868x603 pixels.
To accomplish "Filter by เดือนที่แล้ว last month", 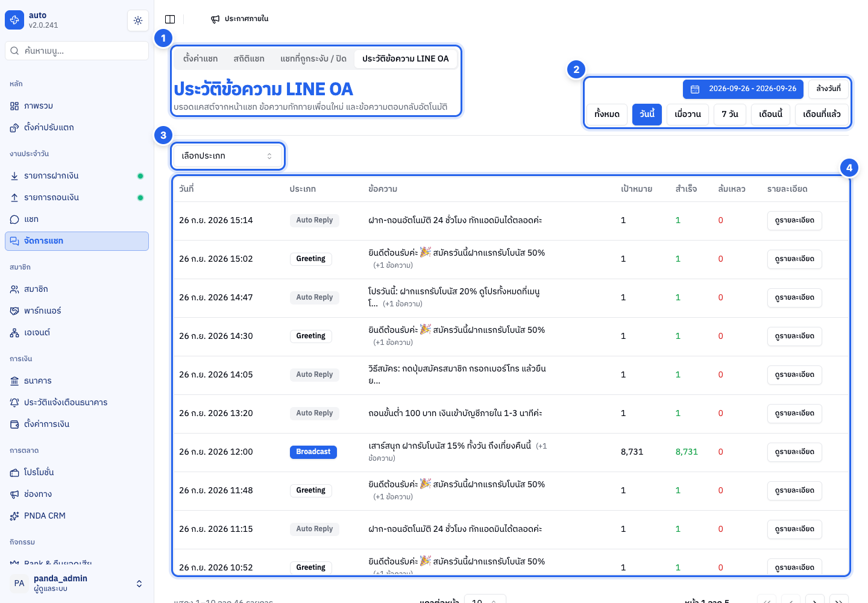I will tap(822, 115).
